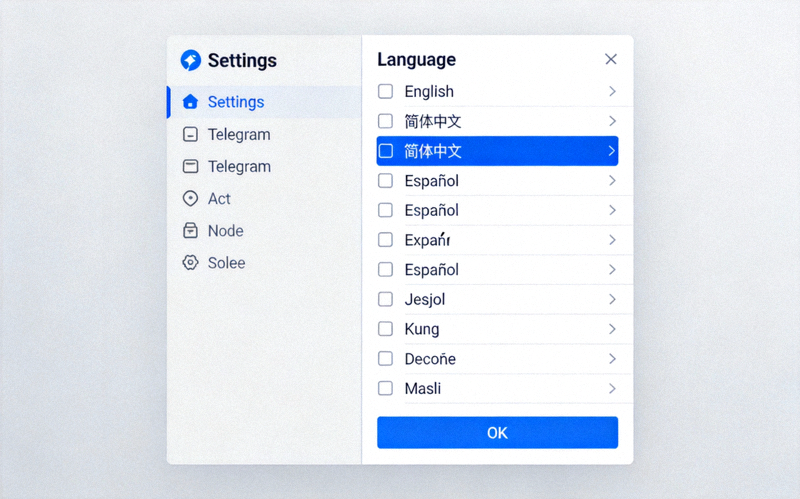Click the Telegram icon with minus symbol
Image resolution: width=800 pixels, height=499 pixels.
click(190, 135)
